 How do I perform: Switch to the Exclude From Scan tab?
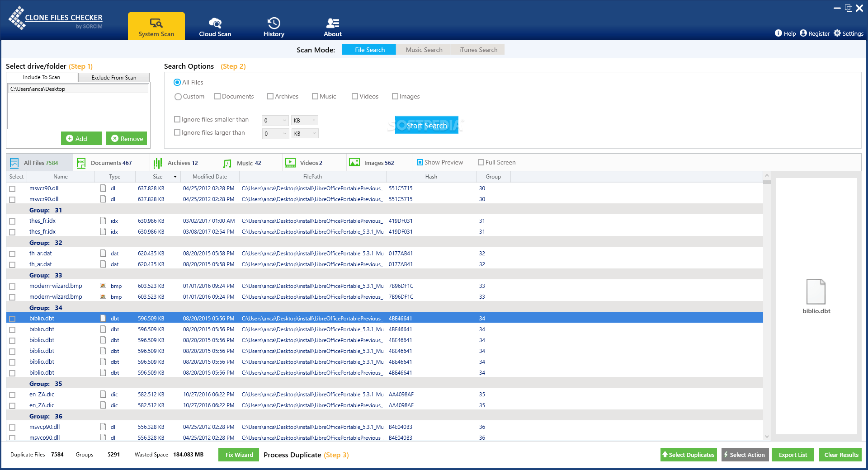[x=113, y=77]
